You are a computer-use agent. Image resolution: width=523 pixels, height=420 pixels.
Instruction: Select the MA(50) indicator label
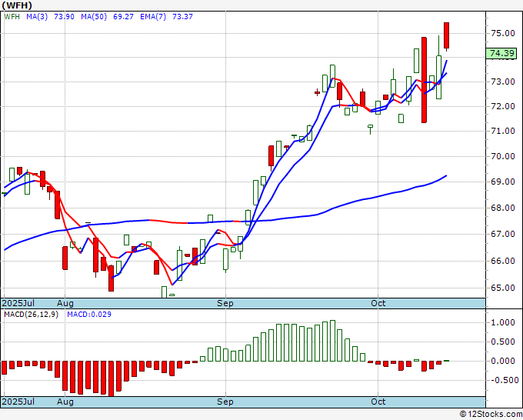click(x=94, y=16)
